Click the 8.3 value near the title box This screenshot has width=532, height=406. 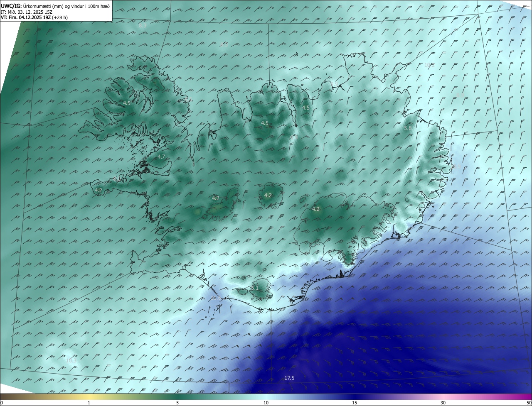point(143,26)
